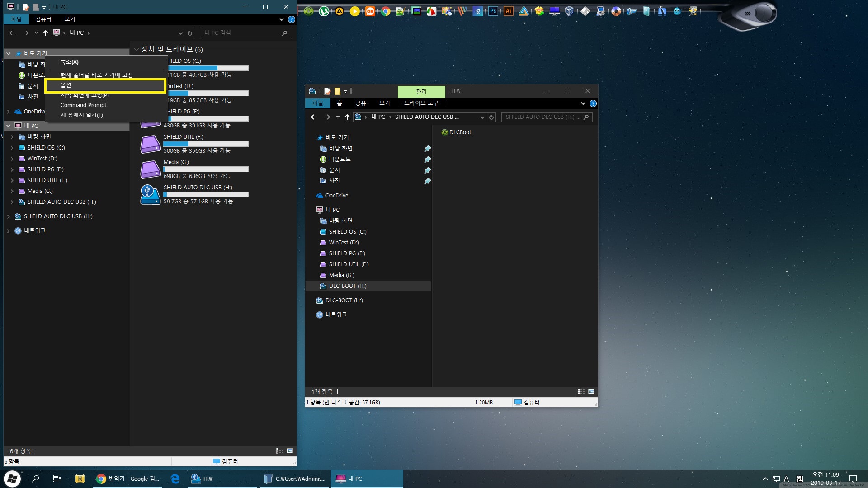The height and width of the screenshot is (488, 868).
Task: Click the SHIELD AUTO DLC USB search box
Action: [x=547, y=117]
